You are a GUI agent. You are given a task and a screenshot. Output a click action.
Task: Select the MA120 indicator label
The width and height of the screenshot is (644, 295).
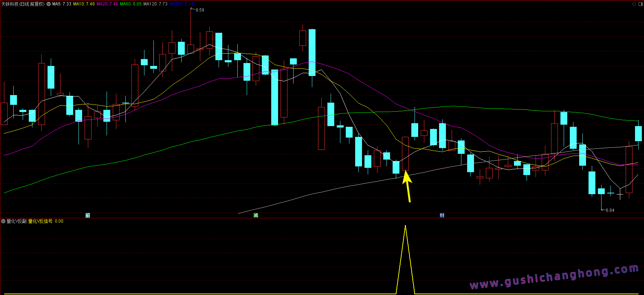155,4
